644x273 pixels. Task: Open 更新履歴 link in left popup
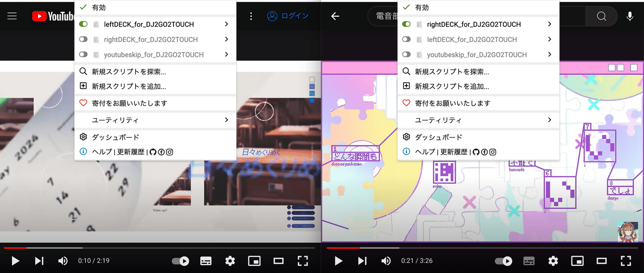coord(130,152)
